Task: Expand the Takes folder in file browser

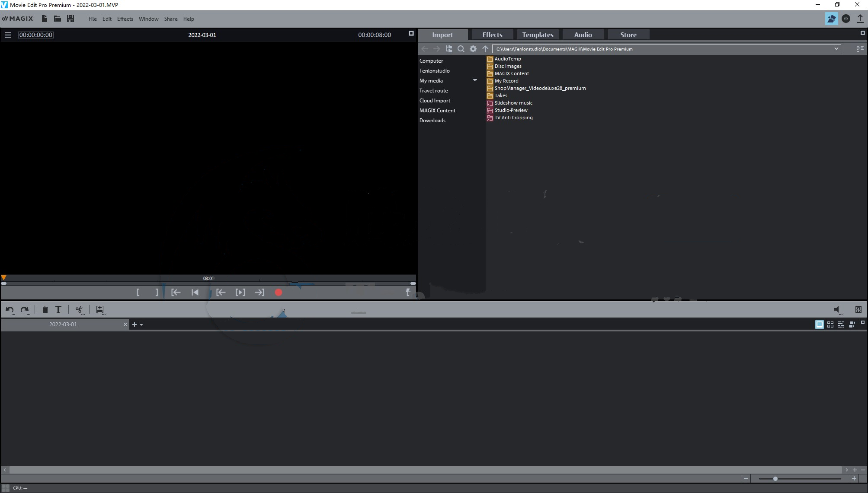Action: pyautogui.click(x=501, y=95)
